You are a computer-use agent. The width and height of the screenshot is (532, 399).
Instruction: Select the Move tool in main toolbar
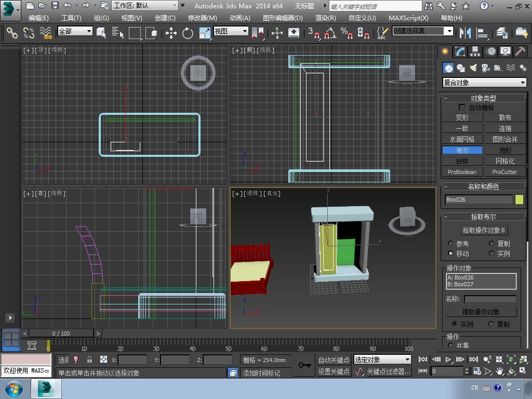pyautogui.click(x=171, y=33)
